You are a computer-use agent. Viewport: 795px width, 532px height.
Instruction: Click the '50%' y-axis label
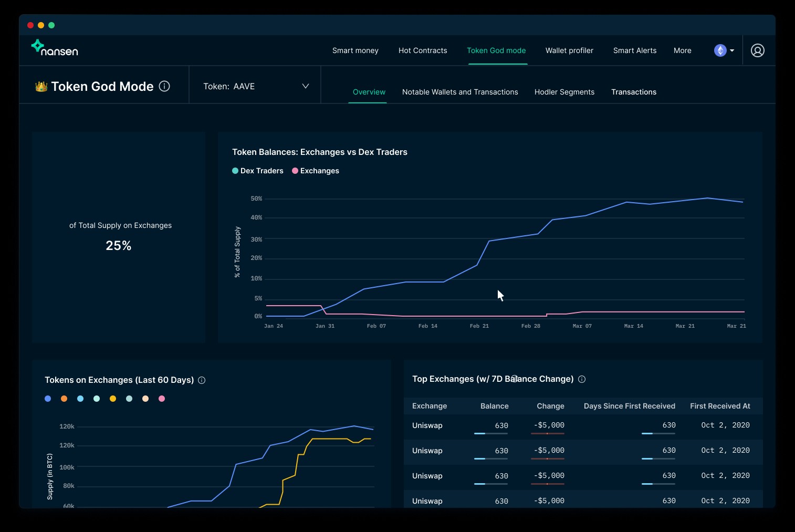256,199
